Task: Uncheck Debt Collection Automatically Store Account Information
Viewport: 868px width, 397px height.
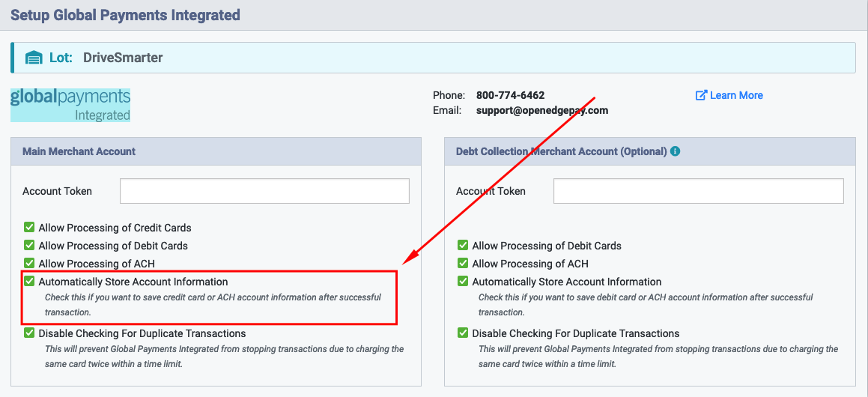Action: coord(463,282)
